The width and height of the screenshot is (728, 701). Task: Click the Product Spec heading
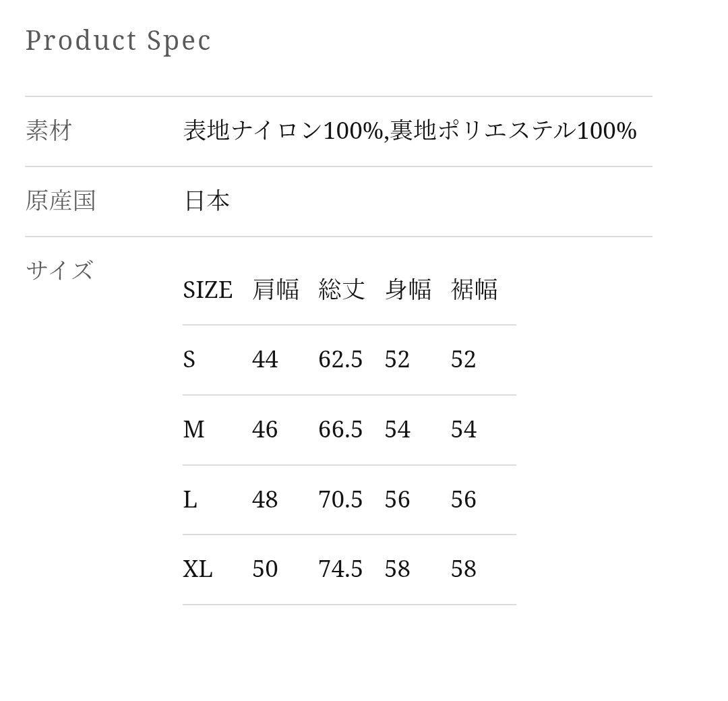click(x=118, y=40)
